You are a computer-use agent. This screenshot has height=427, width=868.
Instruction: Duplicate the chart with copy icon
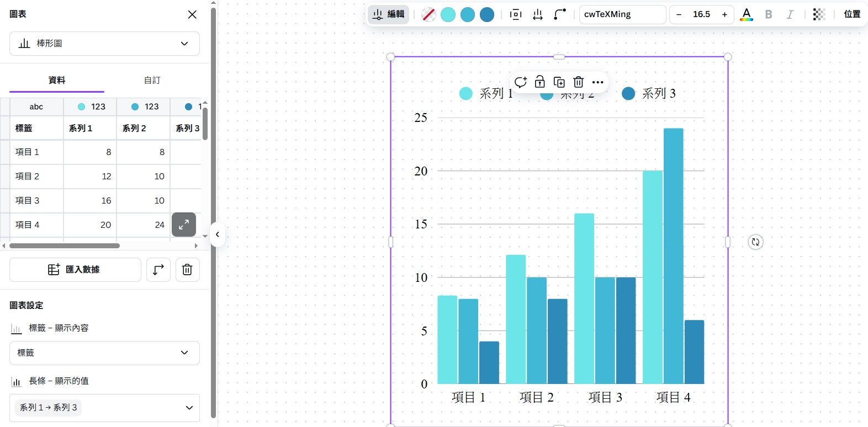pyautogui.click(x=559, y=82)
